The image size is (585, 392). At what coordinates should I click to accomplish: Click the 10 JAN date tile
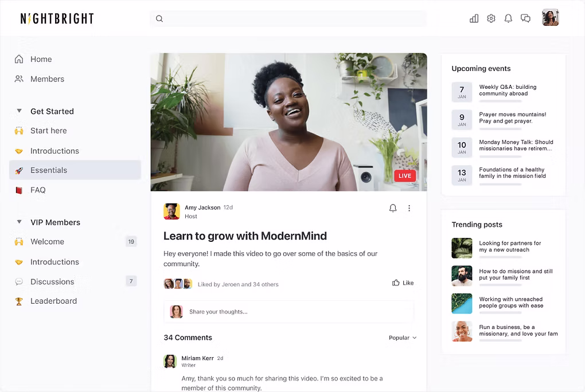462,148
